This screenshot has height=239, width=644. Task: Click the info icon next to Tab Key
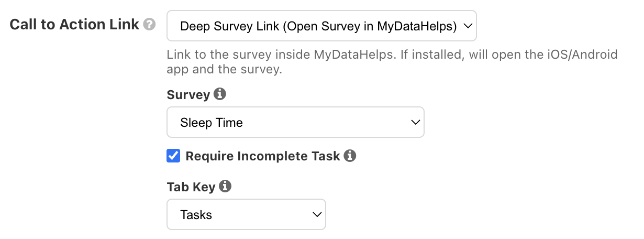point(225,186)
